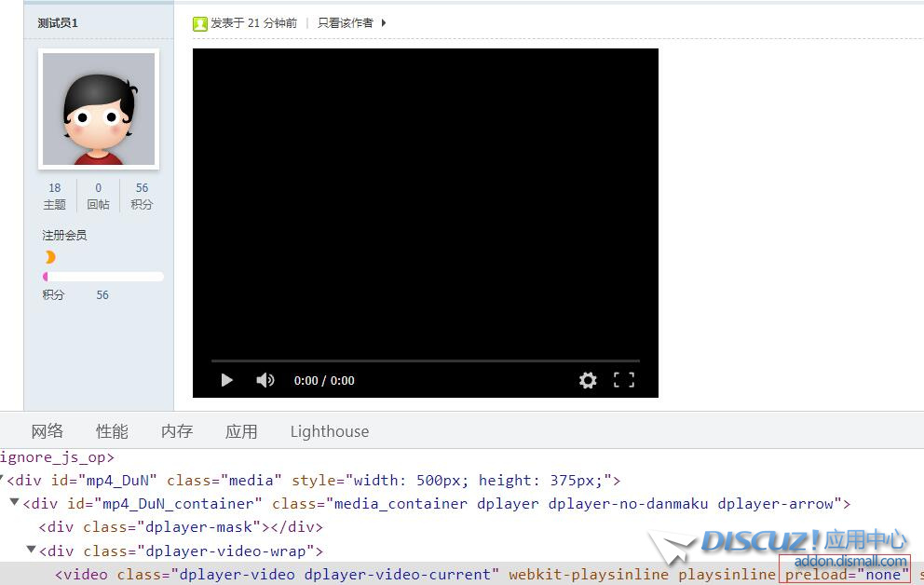Collapse the dplayer-video-wrap div node
The height and width of the screenshot is (585, 924).
coord(31,550)
